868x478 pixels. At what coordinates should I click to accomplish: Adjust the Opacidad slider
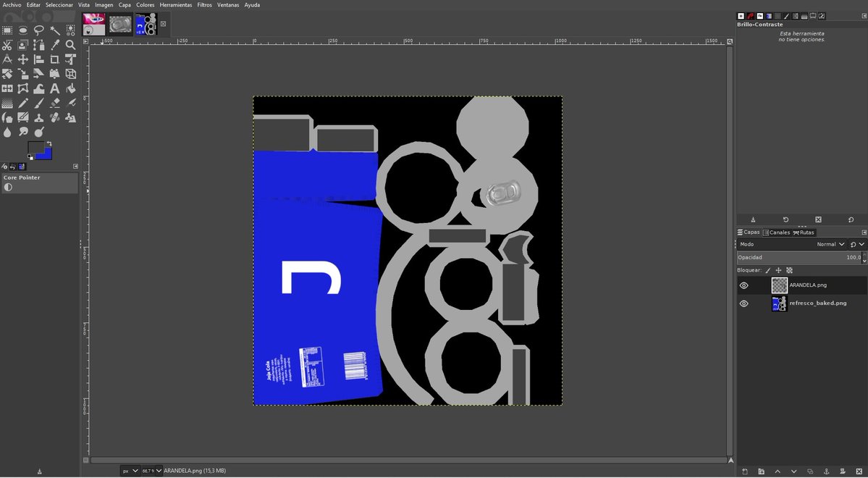pos(799,258)
